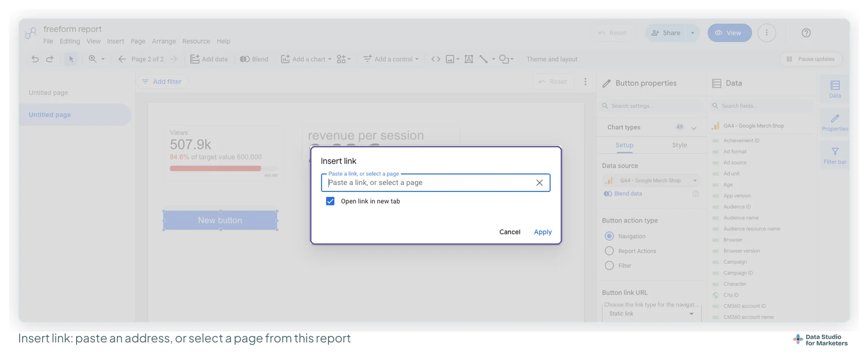Expand the Share dropdown arrow

pyautogui.click(x=692, y=33)
